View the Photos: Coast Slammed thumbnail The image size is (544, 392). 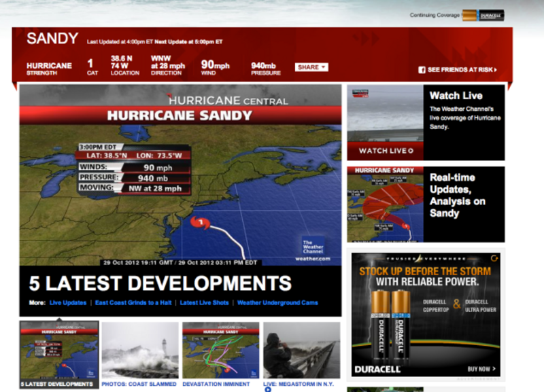coord(139,350)
